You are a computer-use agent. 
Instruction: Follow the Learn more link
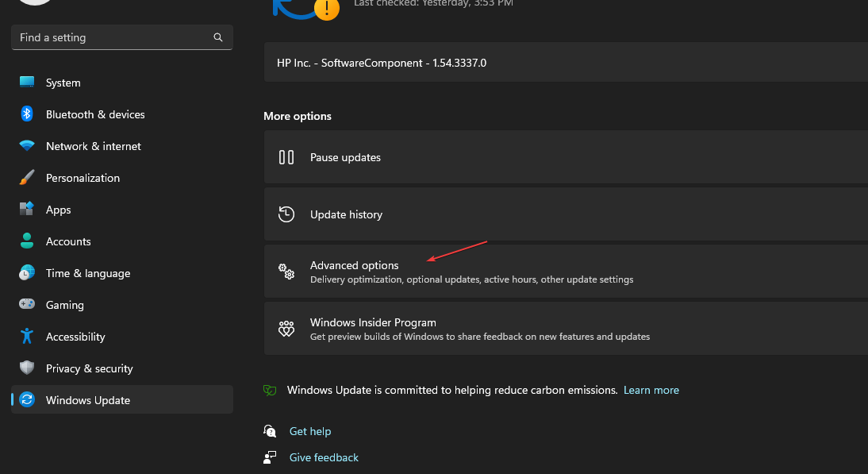tap(651, 390)
